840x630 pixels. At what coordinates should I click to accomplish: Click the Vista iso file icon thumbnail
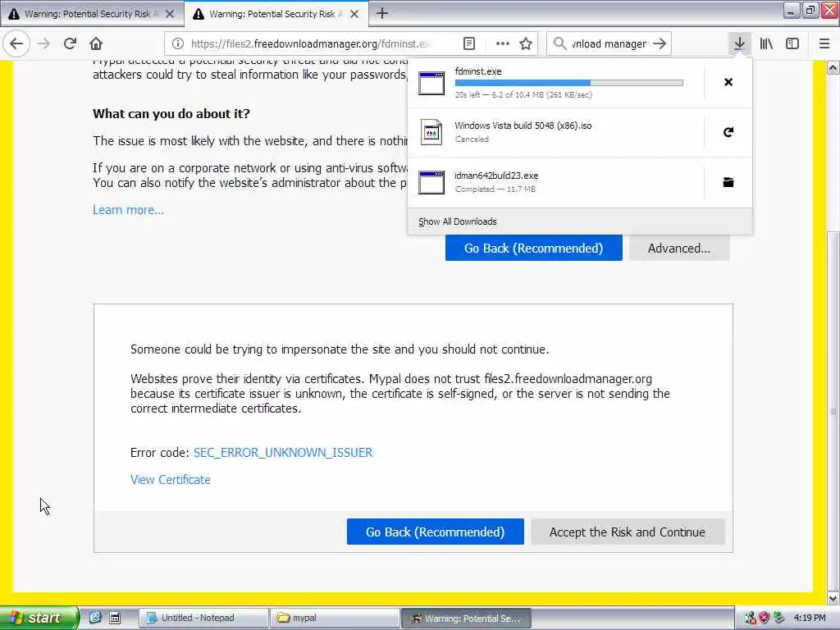coord(431,132)
